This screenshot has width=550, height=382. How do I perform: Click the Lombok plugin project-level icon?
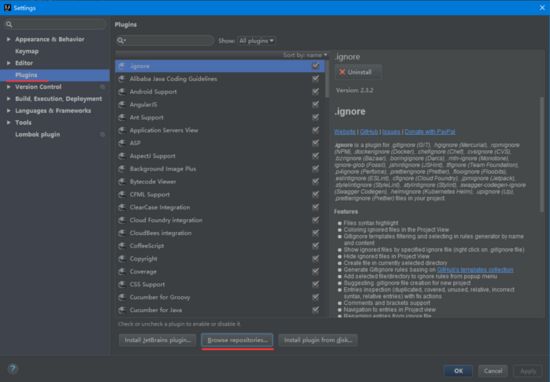(x=102, y=134)
